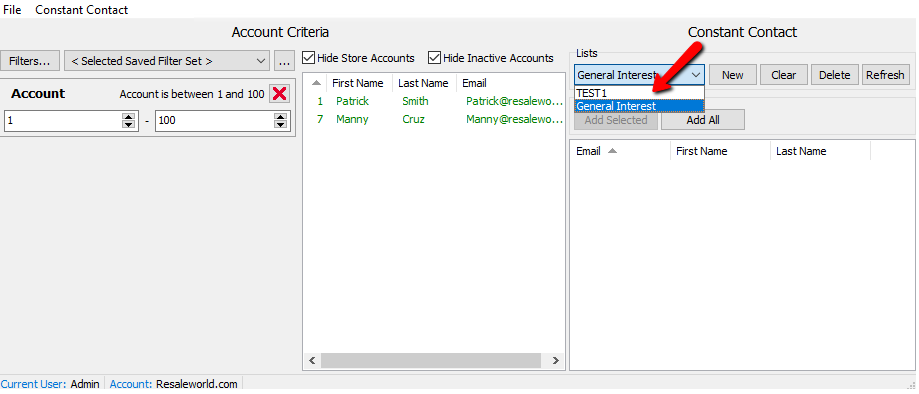Click the account upper bound field containing 100
Viewport: 919px width, 394px height.
tap(215, 121)
